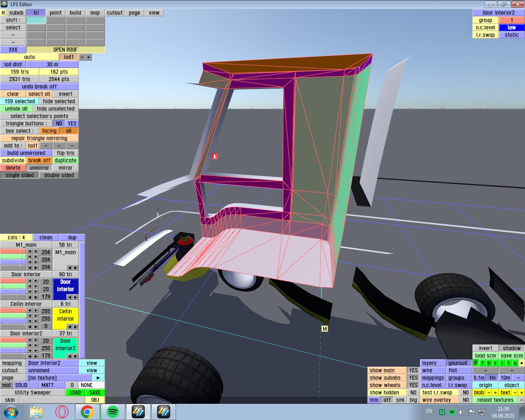Open the cutout unnamed selector
Image resolution: width=525 pixels, height=420 pixels.
coord(52,370)
